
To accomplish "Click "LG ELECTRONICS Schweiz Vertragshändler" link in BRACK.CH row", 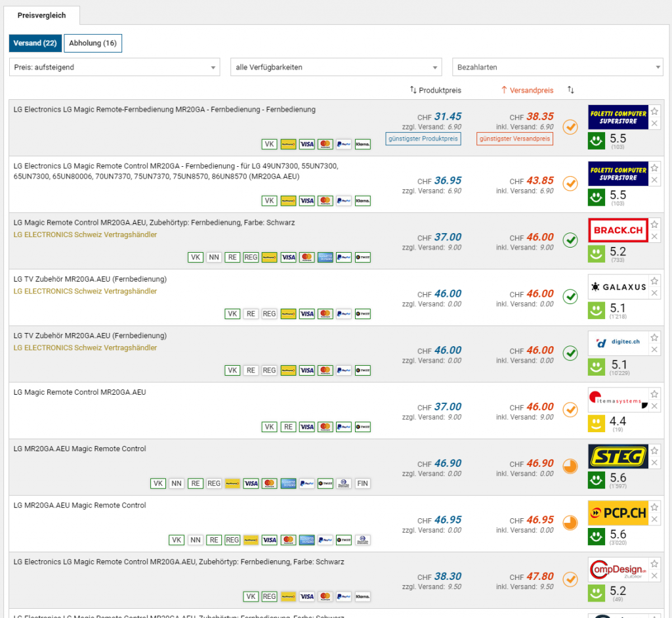I will (85, 234).
